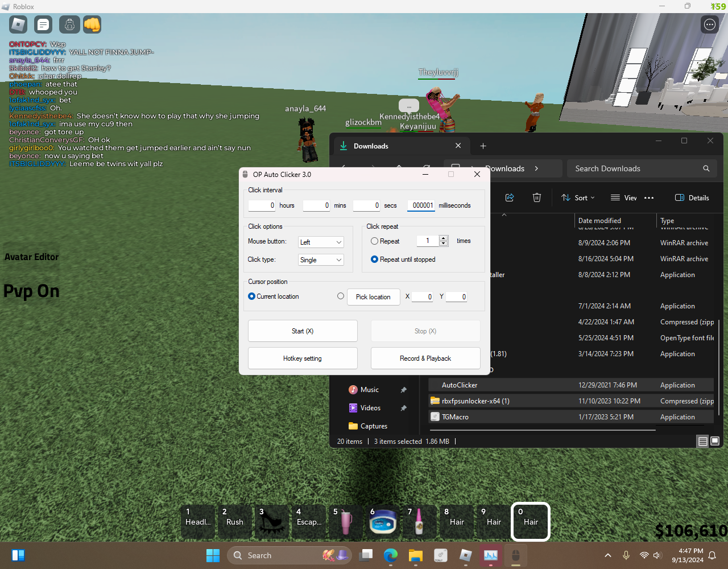Viewport: 728px width, 569px height.
Task: Select the Downloads tab in File Explorer
Action: pos(402,146)
